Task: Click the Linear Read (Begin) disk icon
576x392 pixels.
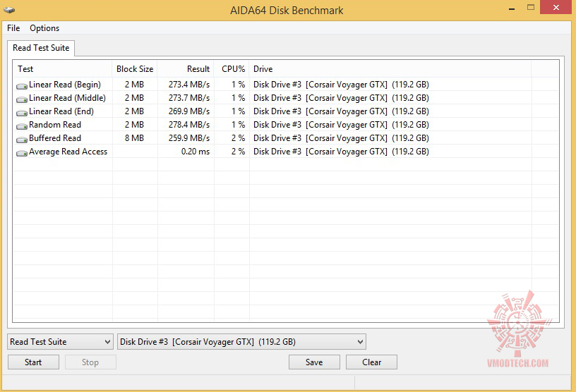Action: pyautogui.click(x=22, y=85)
